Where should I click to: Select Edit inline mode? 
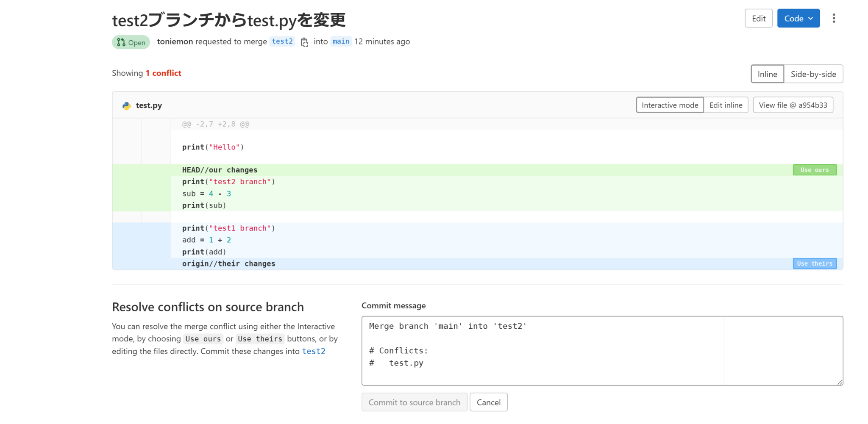[726, 105]
